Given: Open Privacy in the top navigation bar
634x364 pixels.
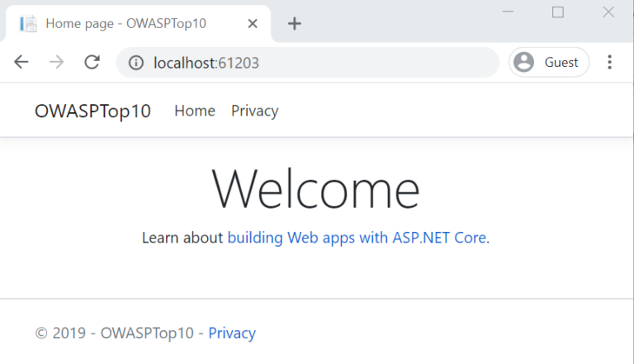Looking at the screenshot, I should tap(254, 111).
